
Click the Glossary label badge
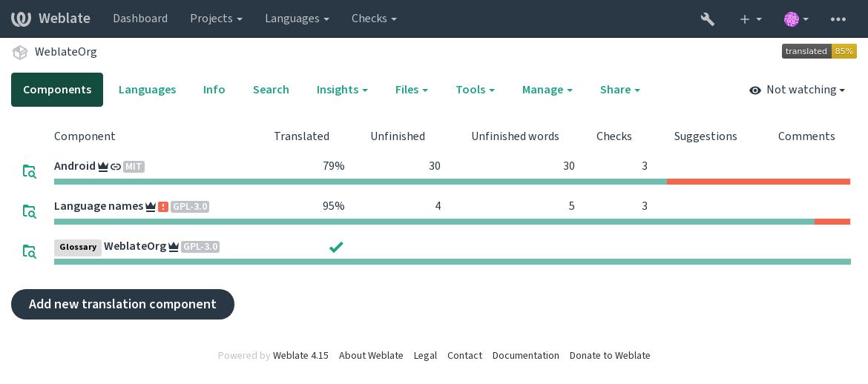[x=78, y=248]
